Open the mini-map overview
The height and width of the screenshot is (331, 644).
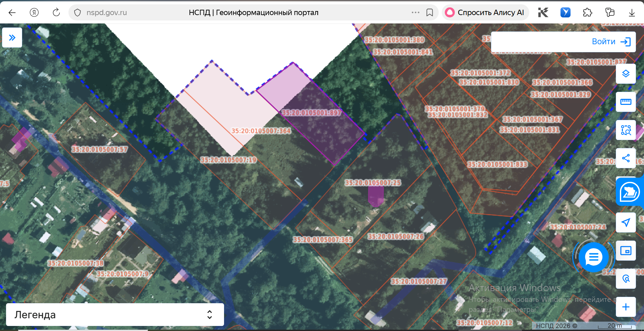(x=626, y=251)
